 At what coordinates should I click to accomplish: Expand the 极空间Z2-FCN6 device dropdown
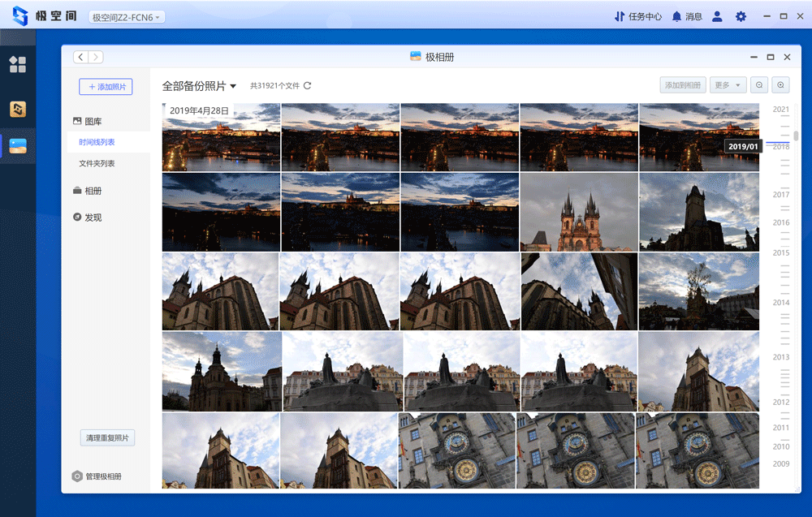coord(127,17)
